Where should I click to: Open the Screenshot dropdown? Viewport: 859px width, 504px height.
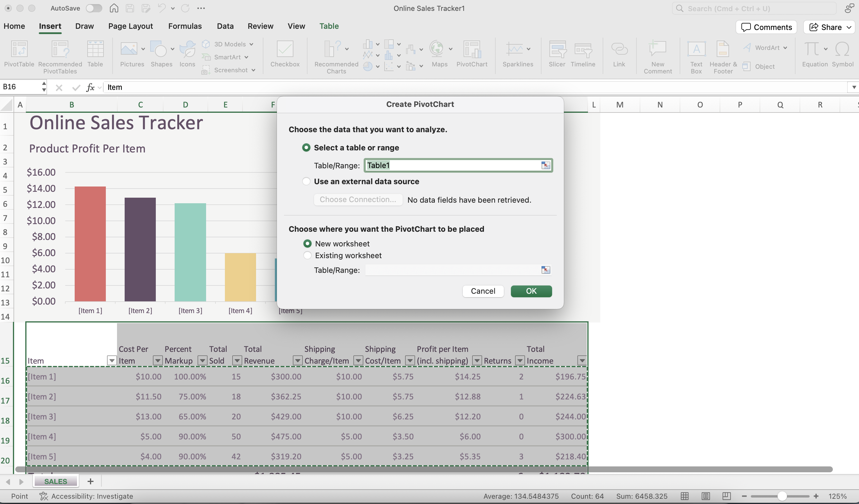(253, 70)
